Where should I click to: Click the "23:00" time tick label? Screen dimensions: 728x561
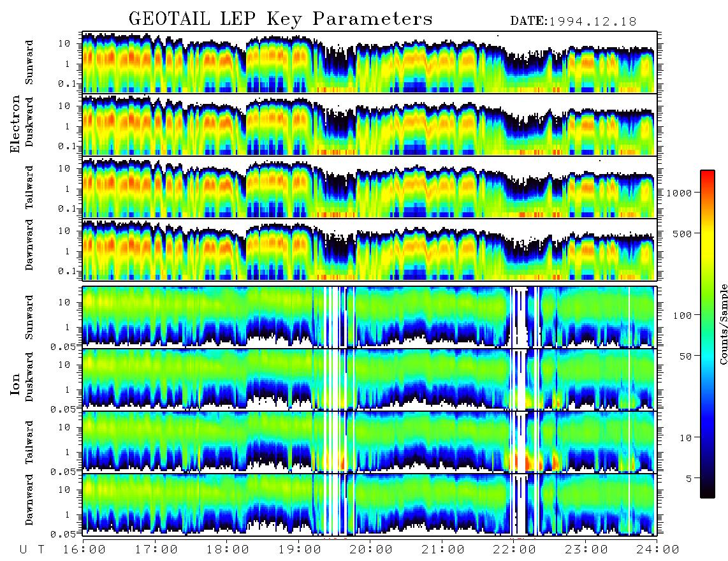[586, 550]
